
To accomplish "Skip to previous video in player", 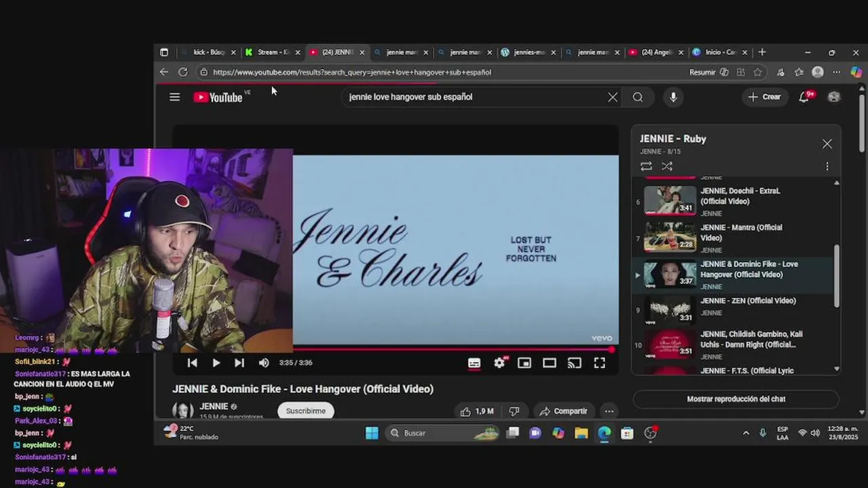I will [x=193, y=363].
